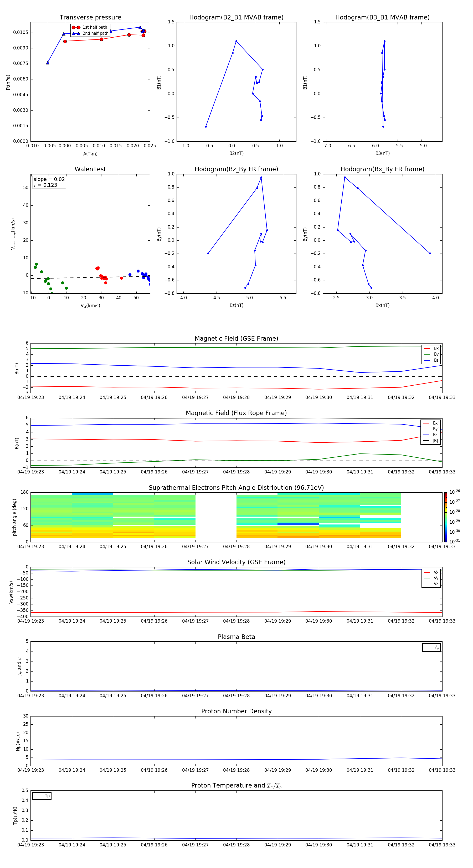Click the lowest-left blue triangle in Transverse pressure plot
This screenshot has height=868, width=473.
coord(48,63)
